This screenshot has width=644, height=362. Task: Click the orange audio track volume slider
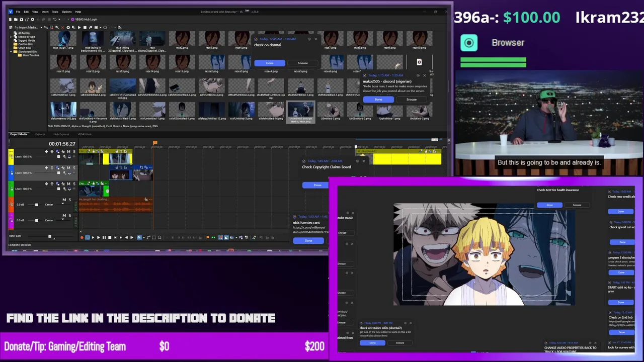36,205
